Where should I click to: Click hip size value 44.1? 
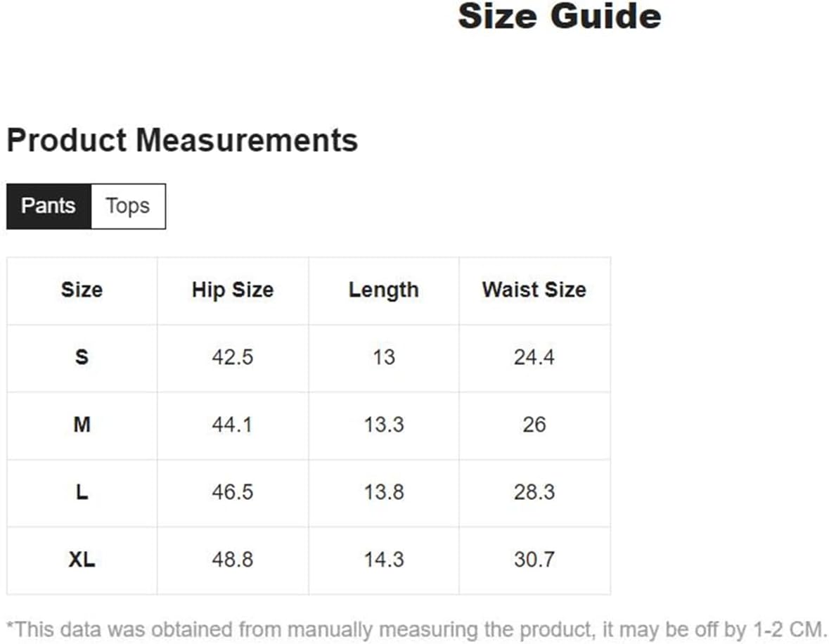click(233, 424)
